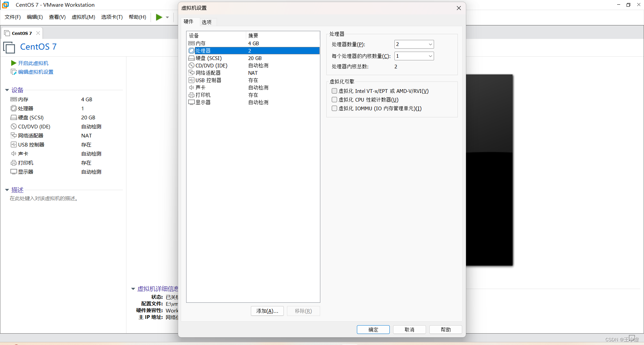Click the 添加(A)... button
Image resolution: width=644 pixels, height=345 pixels.
[267, 311]
